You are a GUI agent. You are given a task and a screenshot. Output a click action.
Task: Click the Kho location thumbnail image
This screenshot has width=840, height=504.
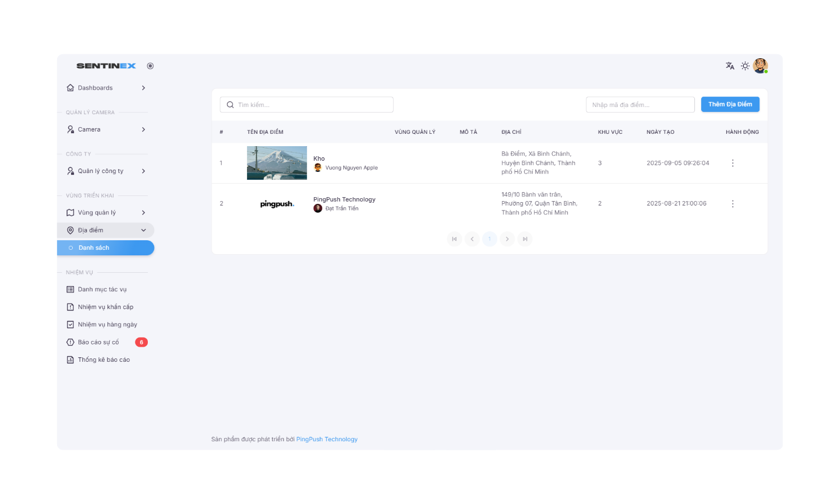tap(277, 163)
